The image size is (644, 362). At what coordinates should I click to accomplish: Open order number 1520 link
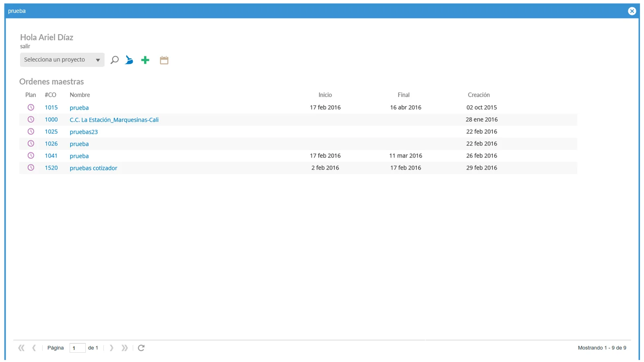click(x=51, y=168)
